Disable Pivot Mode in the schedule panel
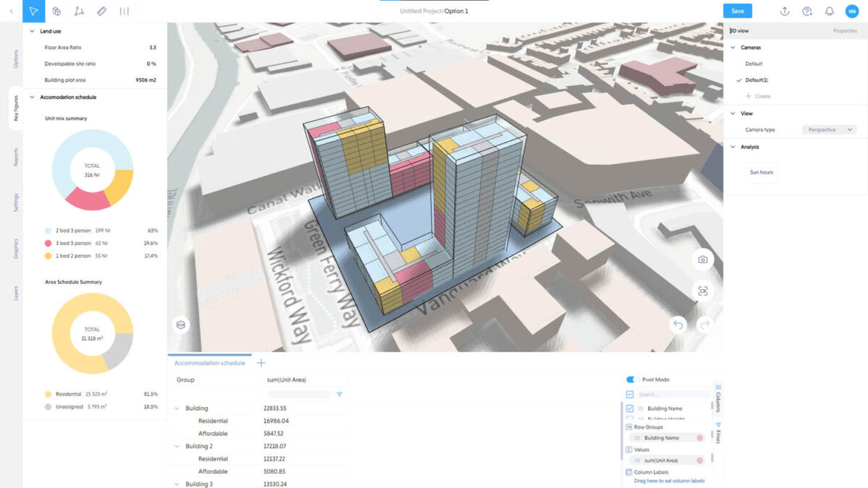Screen dimensions: 868x488 629,380
